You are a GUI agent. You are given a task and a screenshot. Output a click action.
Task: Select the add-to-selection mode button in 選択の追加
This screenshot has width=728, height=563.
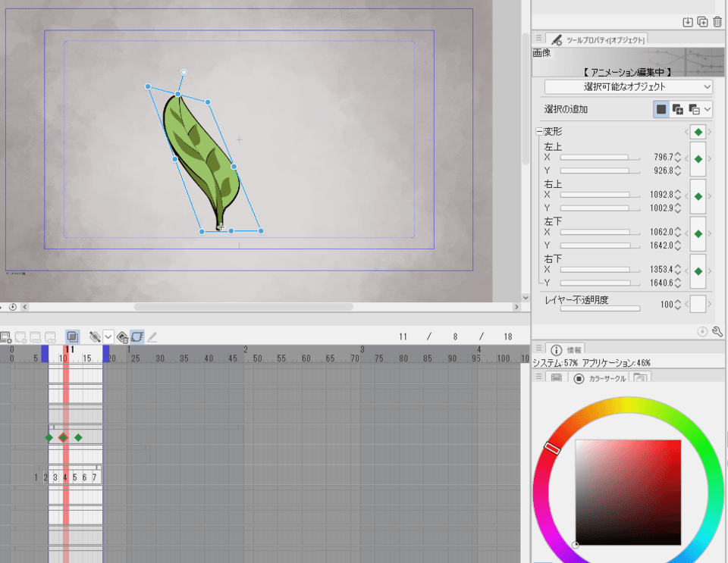click(678, 110)
